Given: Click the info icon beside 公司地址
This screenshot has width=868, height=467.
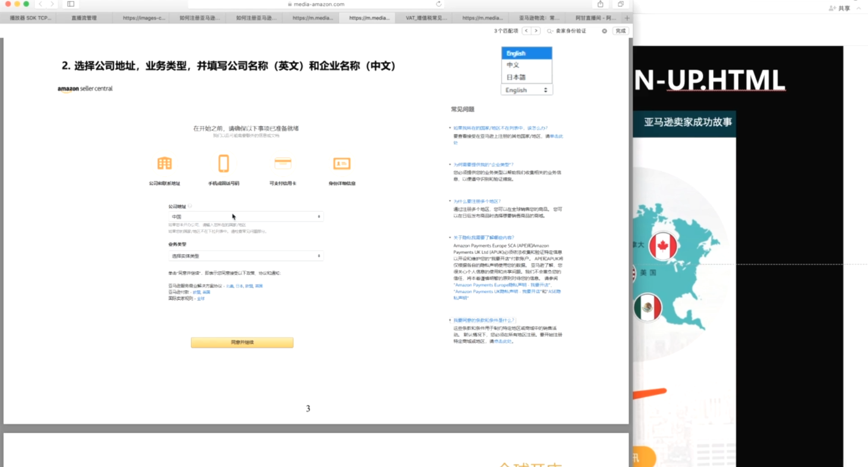Looking at the screenshot, I should point(190,206).
